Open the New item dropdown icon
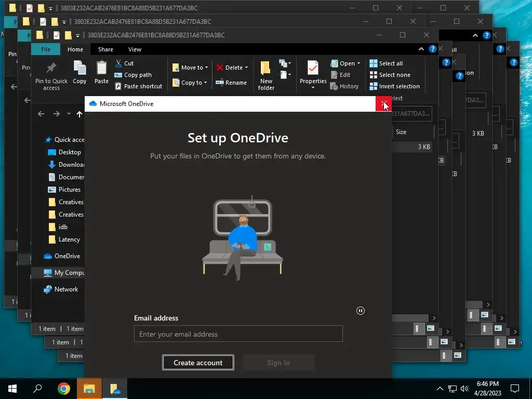532x399 pixels. 285,63
